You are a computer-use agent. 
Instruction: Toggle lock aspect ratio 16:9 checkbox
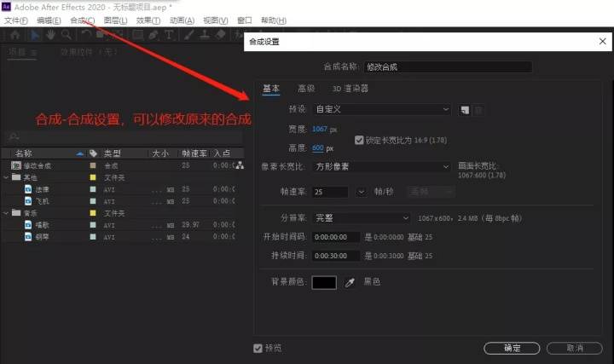(359, 140)
